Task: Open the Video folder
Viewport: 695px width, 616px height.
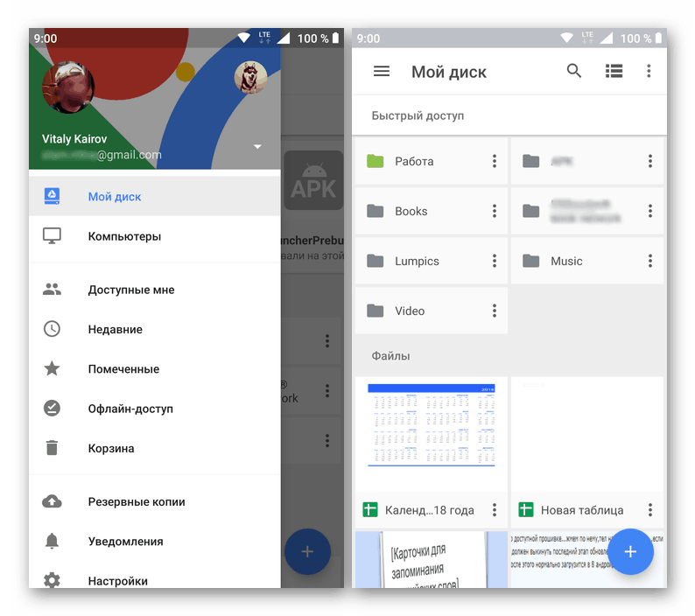Action: pos(432,311)
